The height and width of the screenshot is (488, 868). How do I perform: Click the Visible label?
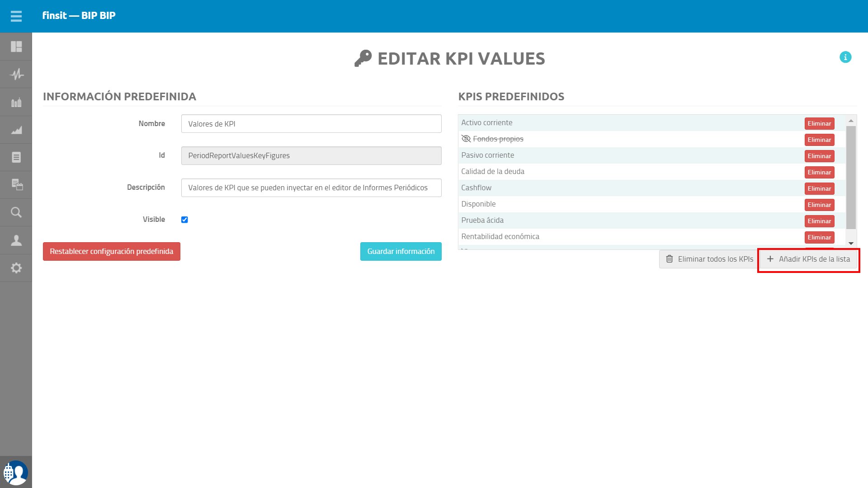click(154, 219)
